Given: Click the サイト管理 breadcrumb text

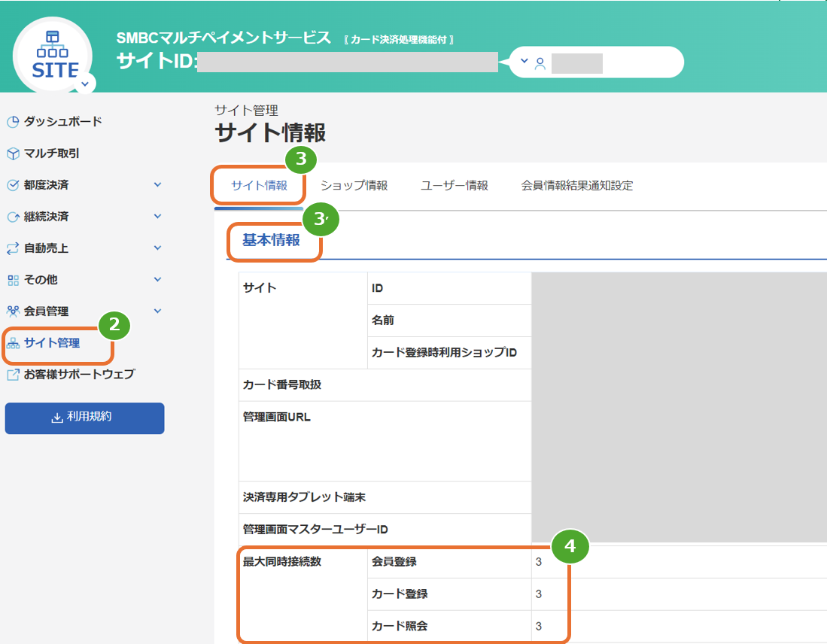Looking at the screenshot, I should tap(246, 111).
